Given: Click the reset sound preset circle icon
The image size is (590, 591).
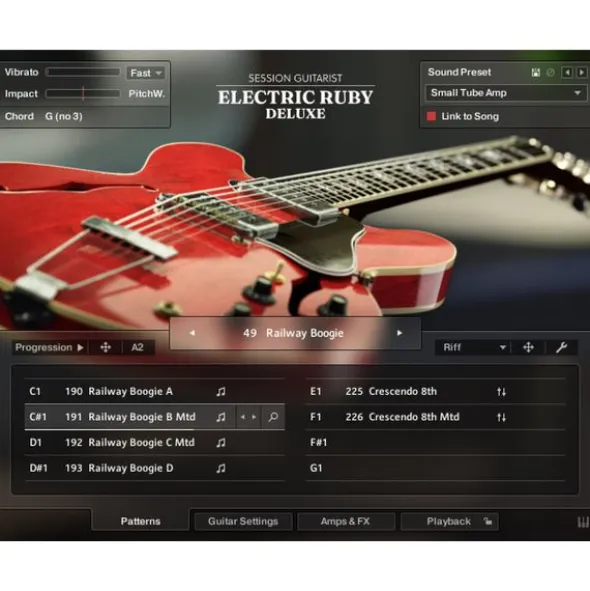Looking at the screenshot, I should point(550,72).
